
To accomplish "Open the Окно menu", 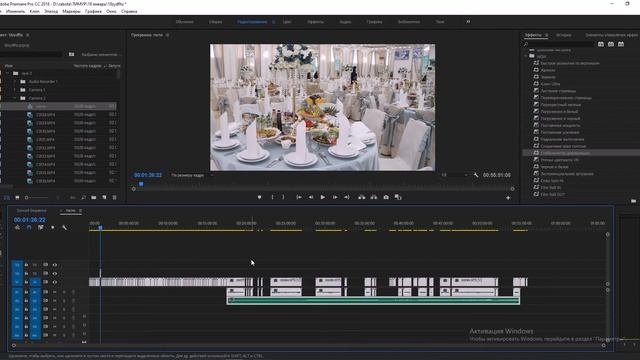I will (x=111, y=11).
